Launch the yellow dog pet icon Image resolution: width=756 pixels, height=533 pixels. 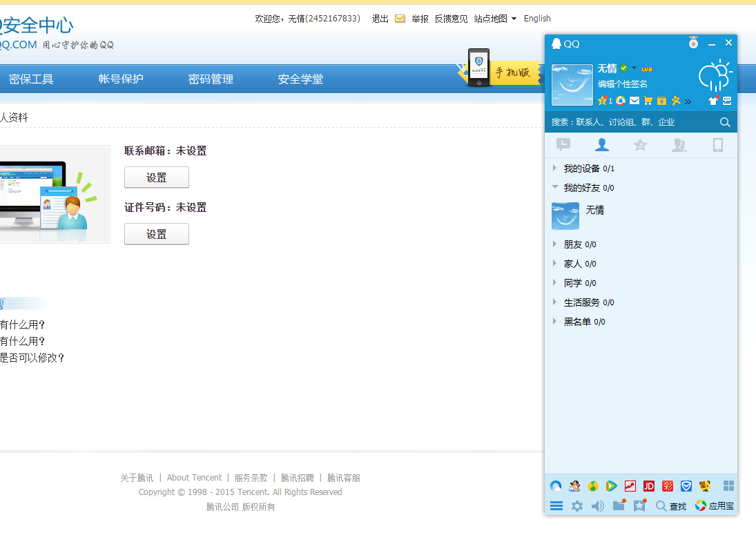tap(705, 486)
